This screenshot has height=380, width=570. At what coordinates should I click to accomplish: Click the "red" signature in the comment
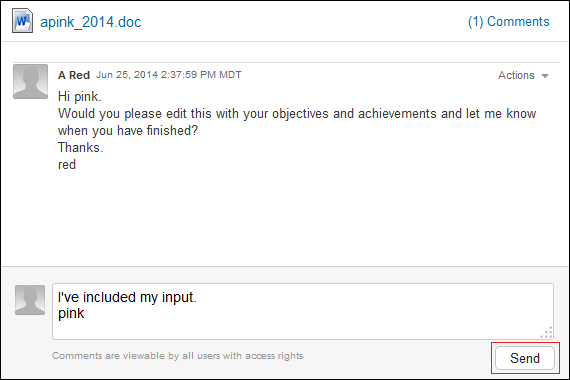click(67, 165)
